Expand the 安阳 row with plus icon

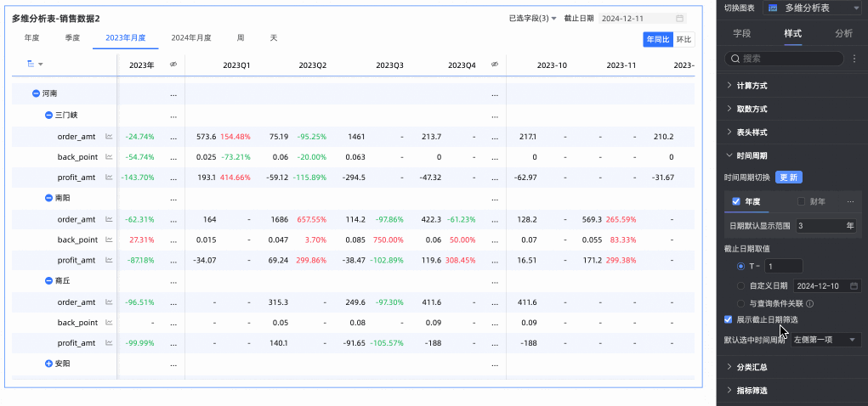tap(48, 364)
